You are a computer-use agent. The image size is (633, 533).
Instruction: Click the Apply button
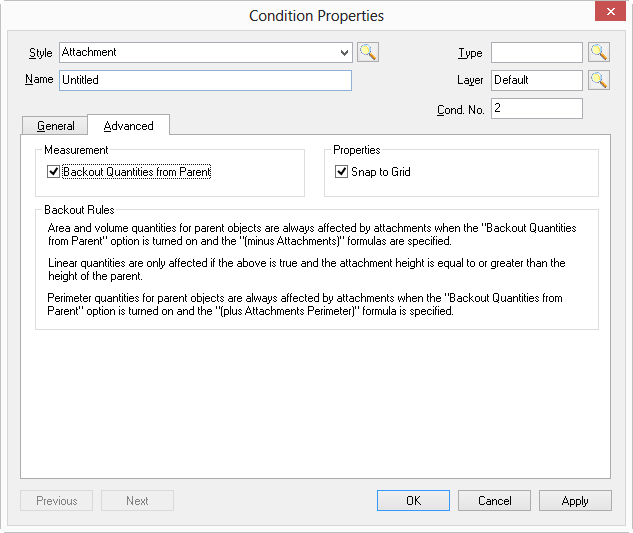click(575, 501)
